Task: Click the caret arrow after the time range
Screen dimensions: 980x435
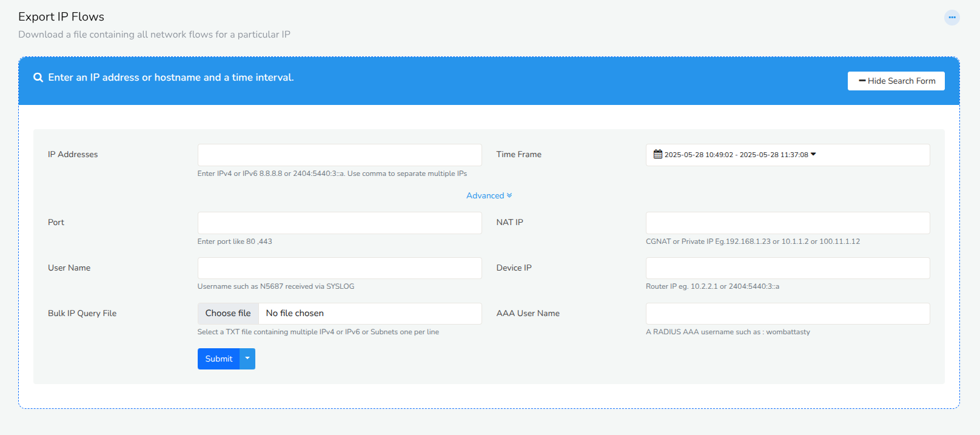Action: [x=813, y=154]
